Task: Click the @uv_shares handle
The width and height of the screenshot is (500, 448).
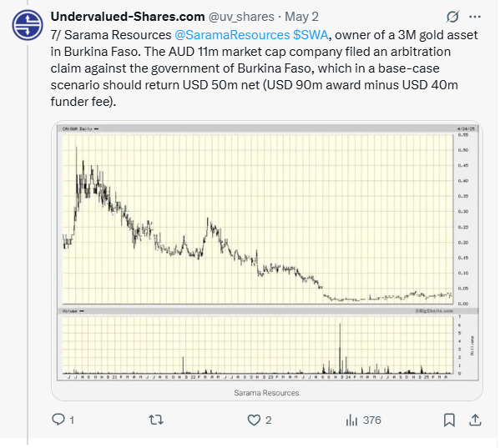Action: tap(241, 17)
